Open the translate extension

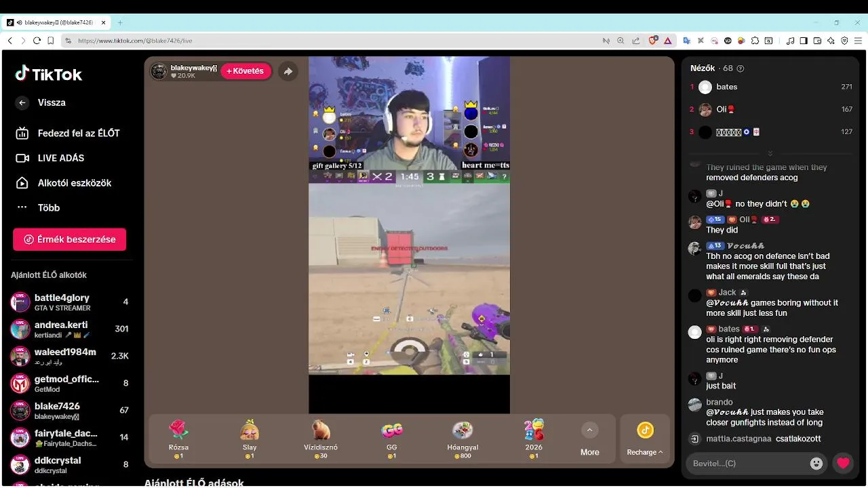tap(686, 41)
